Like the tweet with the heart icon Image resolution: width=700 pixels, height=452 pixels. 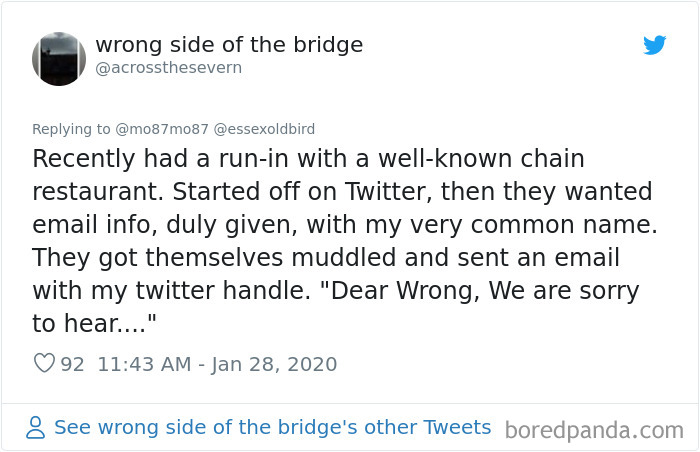44,364
